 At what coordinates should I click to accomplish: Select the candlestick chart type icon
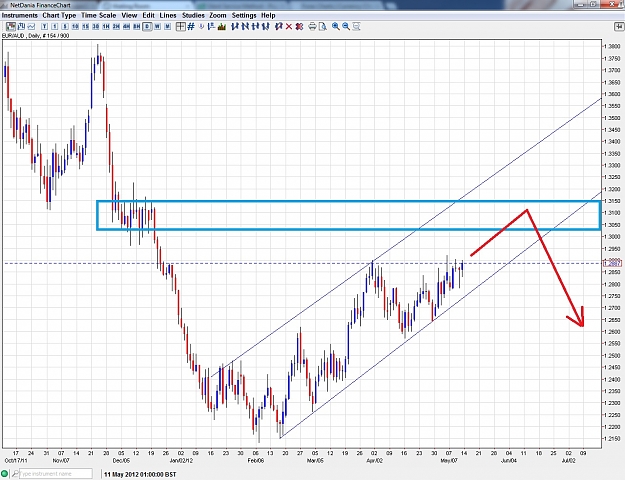tap(11, 26)
